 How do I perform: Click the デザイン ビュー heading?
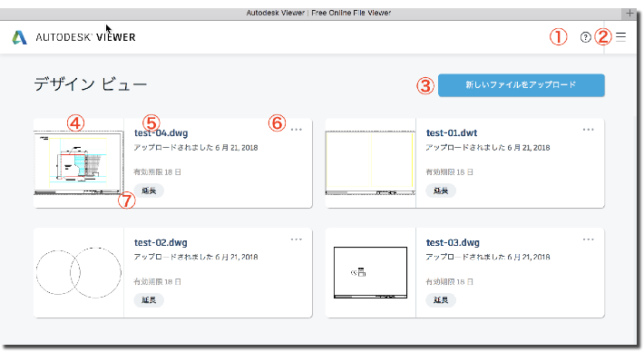(91, 84)
